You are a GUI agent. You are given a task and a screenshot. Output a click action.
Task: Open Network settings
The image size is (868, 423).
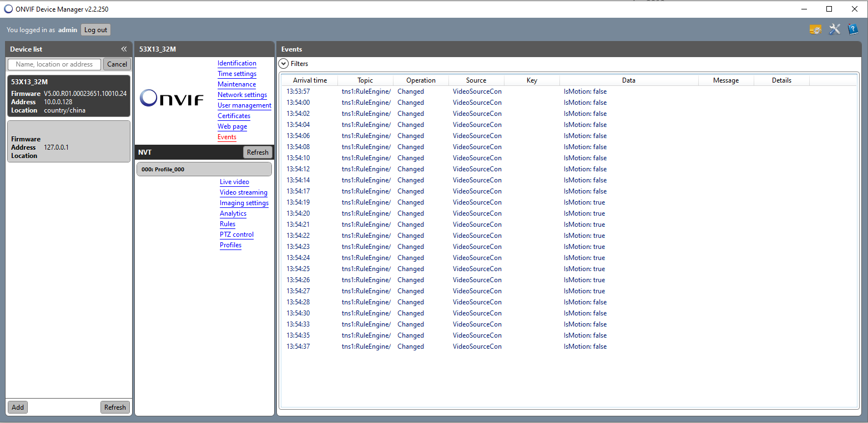tap(242, 95)
